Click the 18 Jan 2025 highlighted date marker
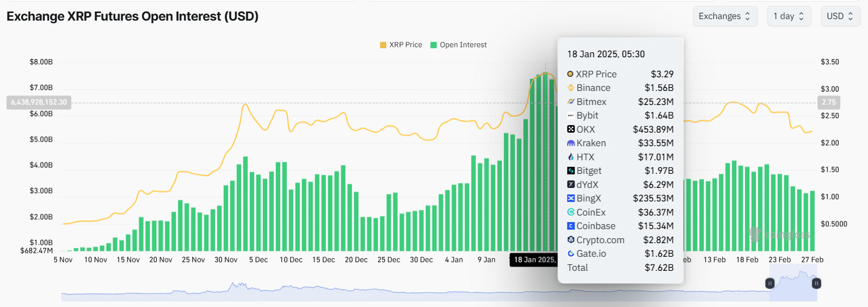 (534, 260)
